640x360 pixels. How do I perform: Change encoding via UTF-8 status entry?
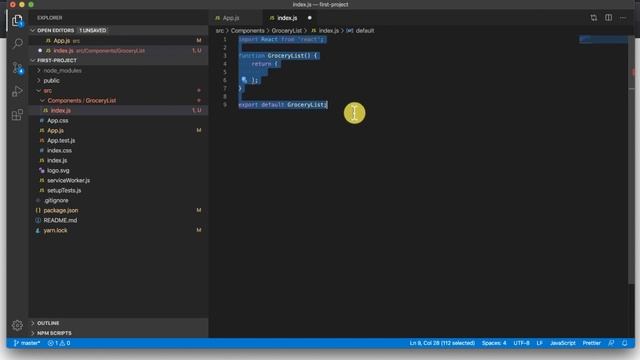[521, 343]
